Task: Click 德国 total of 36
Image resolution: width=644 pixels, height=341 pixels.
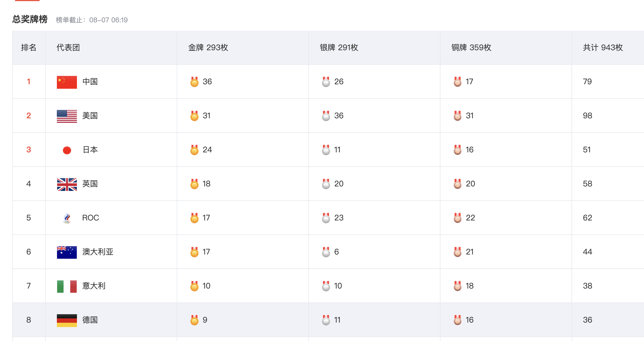Action: [587, 320]
